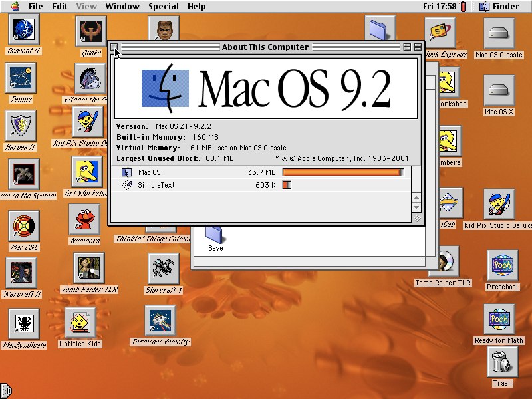
Task: Select the Outlook Express envelope icon
Action: coord(440,33)
